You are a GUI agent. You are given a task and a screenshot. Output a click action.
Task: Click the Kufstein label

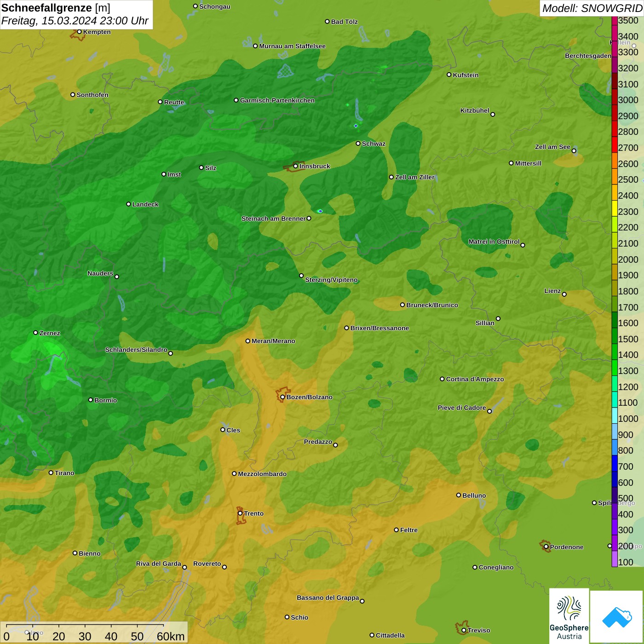tap(466, 75)
